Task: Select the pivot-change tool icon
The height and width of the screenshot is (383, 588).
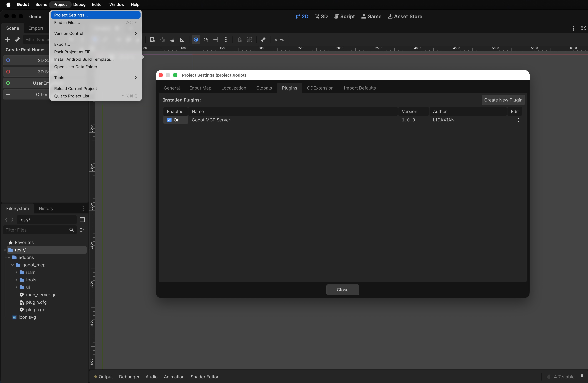Action: pyautogui.click(x=162, y=40)
